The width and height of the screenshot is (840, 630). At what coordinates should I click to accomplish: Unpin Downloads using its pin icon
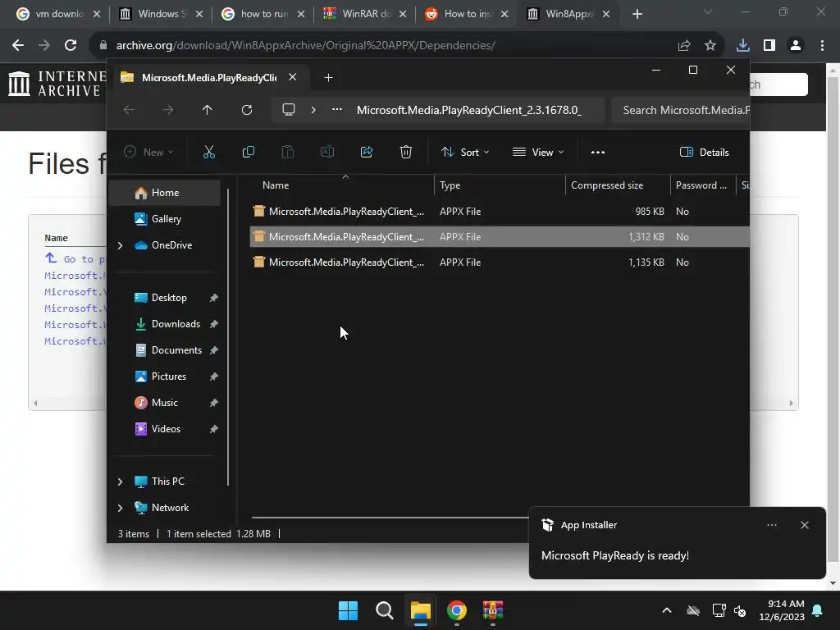point(214,323)
